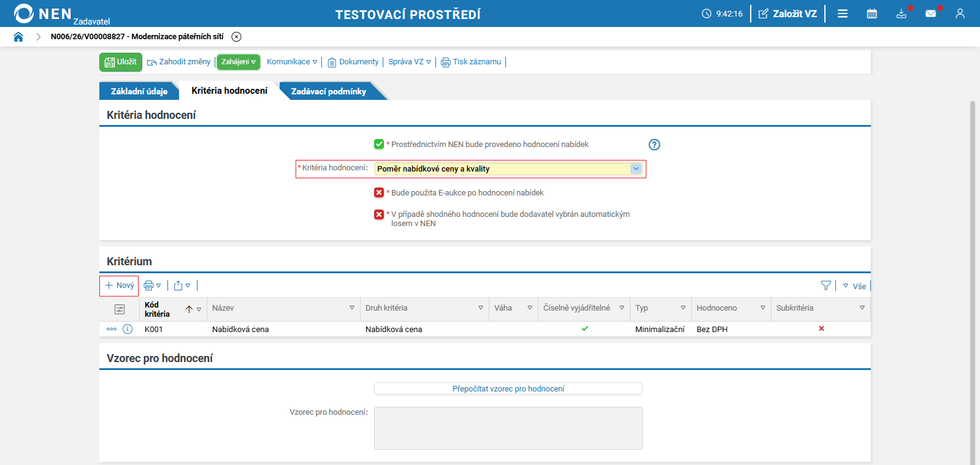Toggle automatický los v NEN checkbox

click(x=379, y=214)
